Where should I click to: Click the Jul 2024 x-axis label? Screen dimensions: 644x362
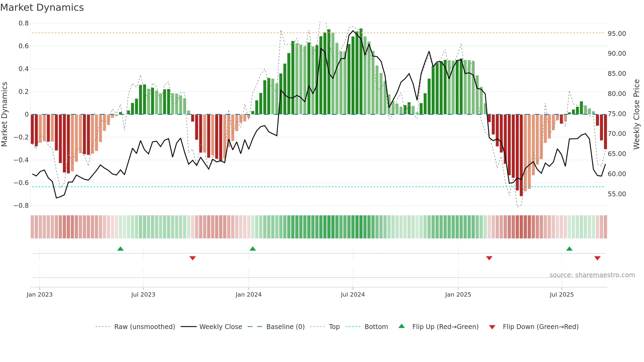tap(353, 294)
